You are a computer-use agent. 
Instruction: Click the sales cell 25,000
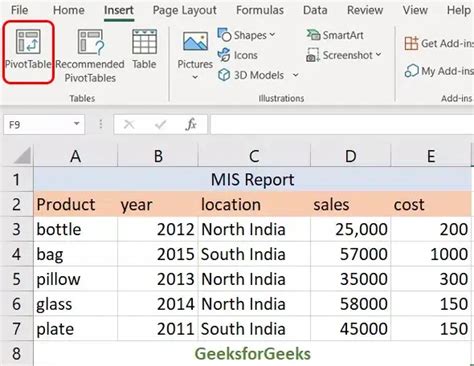click(x=350, y=229)
